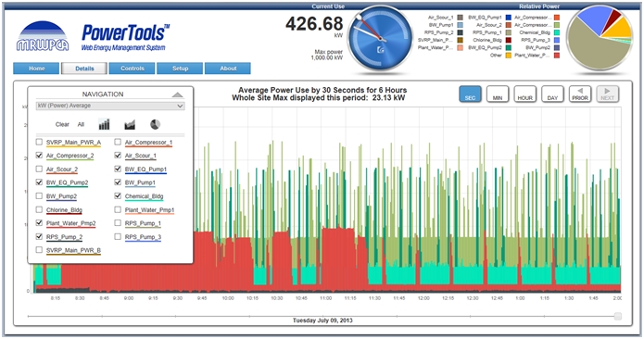Screen dimensions: 644x339
Task: Click the light green Air_Compressor legend swatch
Action: pos(557,25)
